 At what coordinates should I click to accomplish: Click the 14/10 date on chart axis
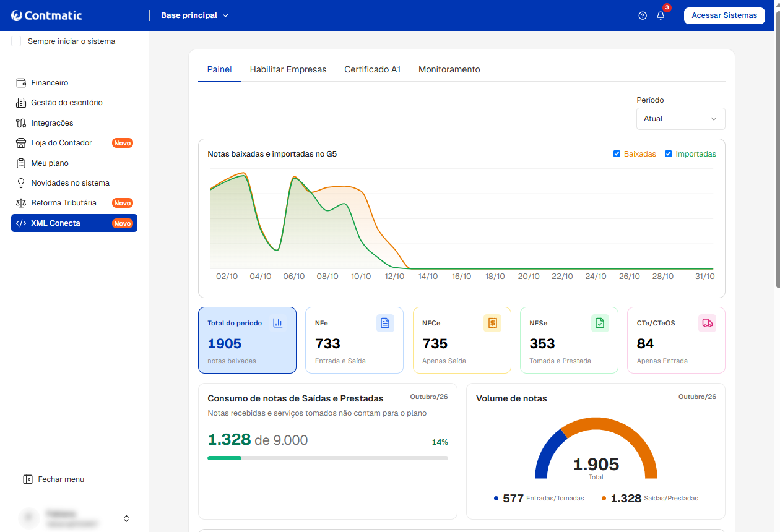tap(428, 277)
